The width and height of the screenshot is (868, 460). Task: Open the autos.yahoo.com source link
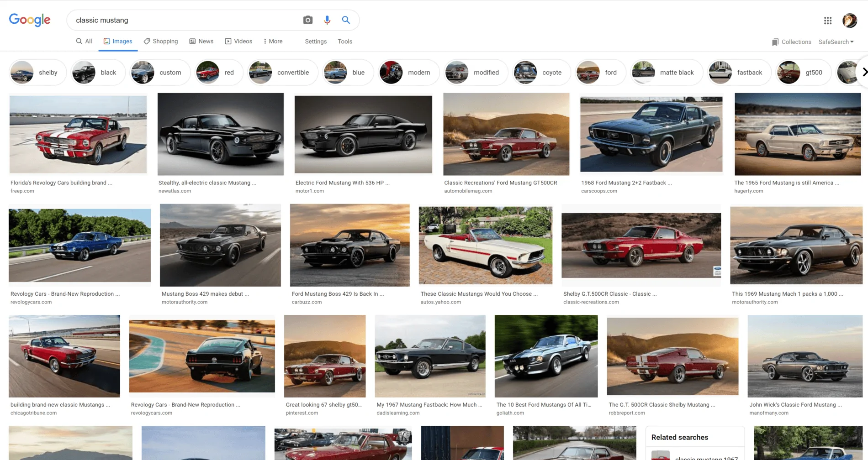(x=441, y=302)
